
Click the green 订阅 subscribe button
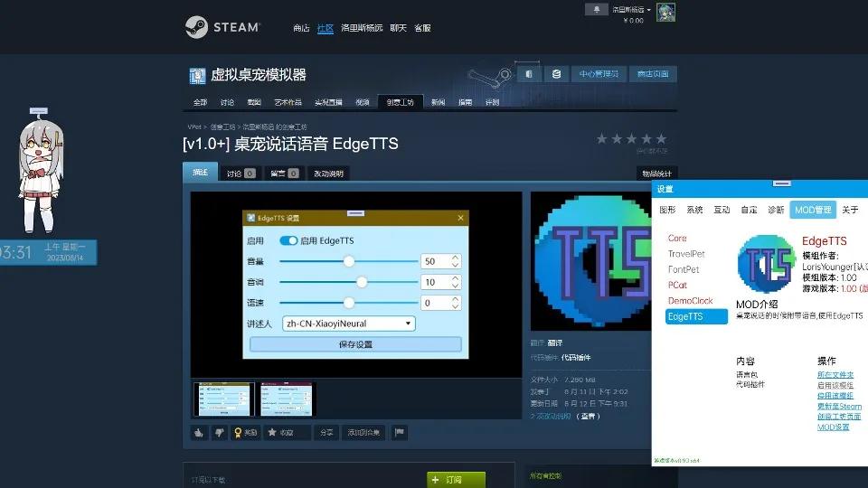click(x=456, y=480)
